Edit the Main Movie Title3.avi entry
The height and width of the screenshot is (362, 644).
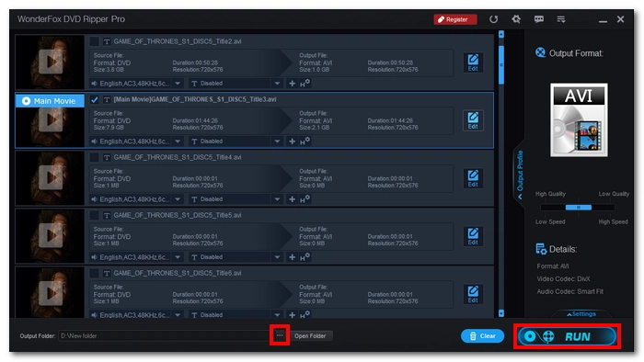473,120
